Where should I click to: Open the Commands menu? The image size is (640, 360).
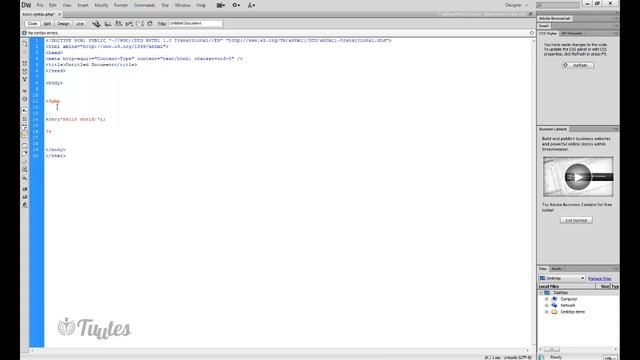[144, 5]
